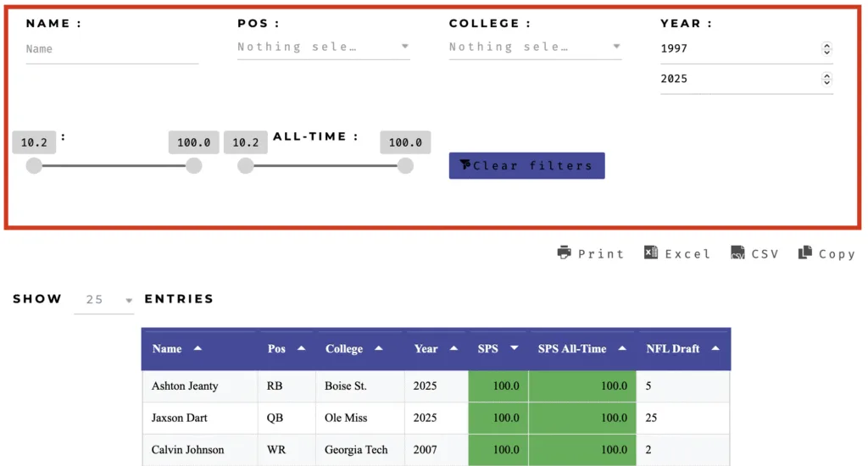
Task: Click stepper arrows on 1997 year field
Action: pos(826,48)
